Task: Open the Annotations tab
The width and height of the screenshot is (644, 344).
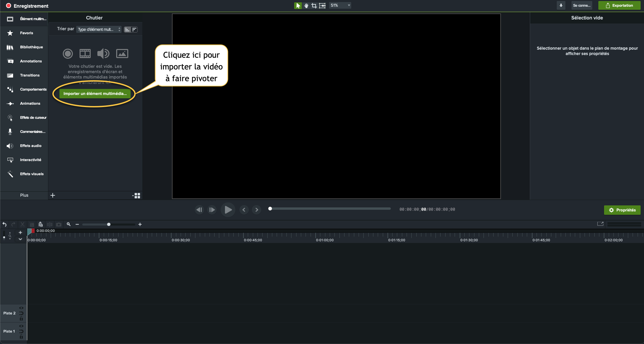Action: 24,61
